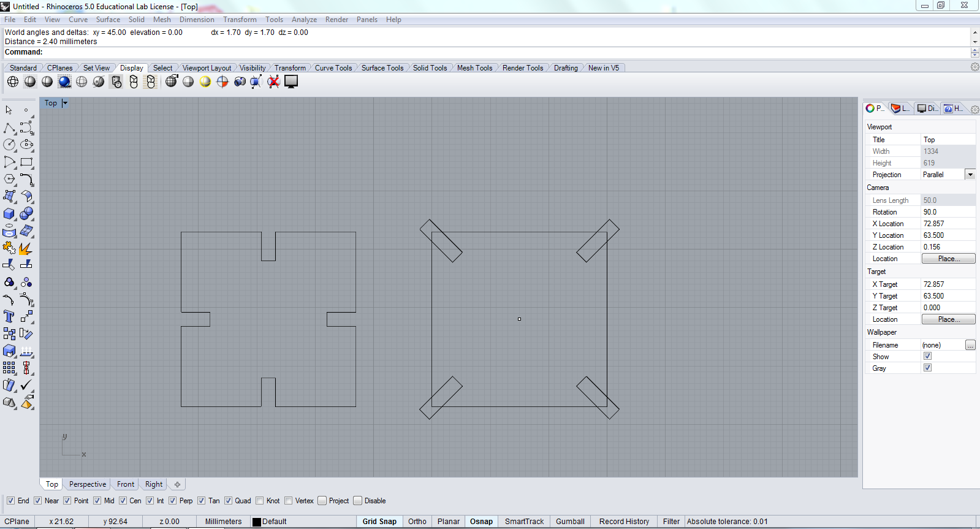
Task: Select the Wireframe viewport display icon
Action: [x=13, y=82]
